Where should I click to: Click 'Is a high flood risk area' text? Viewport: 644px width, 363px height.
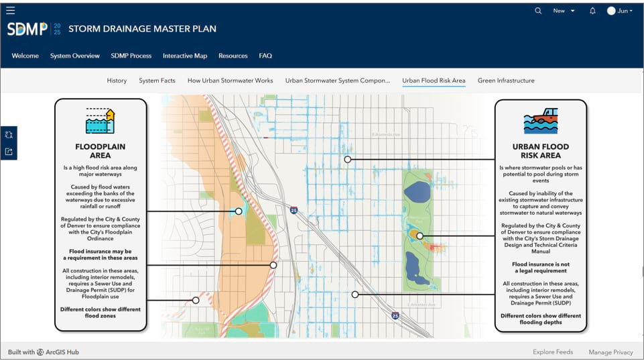pyautogui.click(x=101, y=170)
